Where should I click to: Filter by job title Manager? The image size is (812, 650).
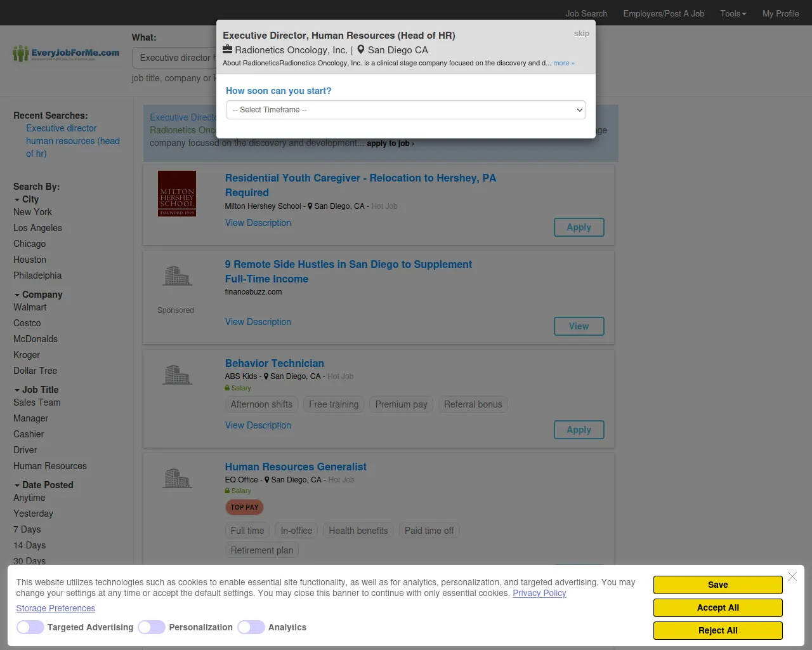(x=30, y=418)
